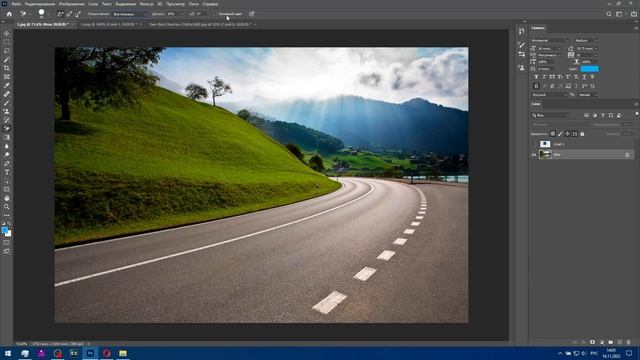
Task: Open the Окно menu
Action: pyautogui.click(x=193, y=4)
